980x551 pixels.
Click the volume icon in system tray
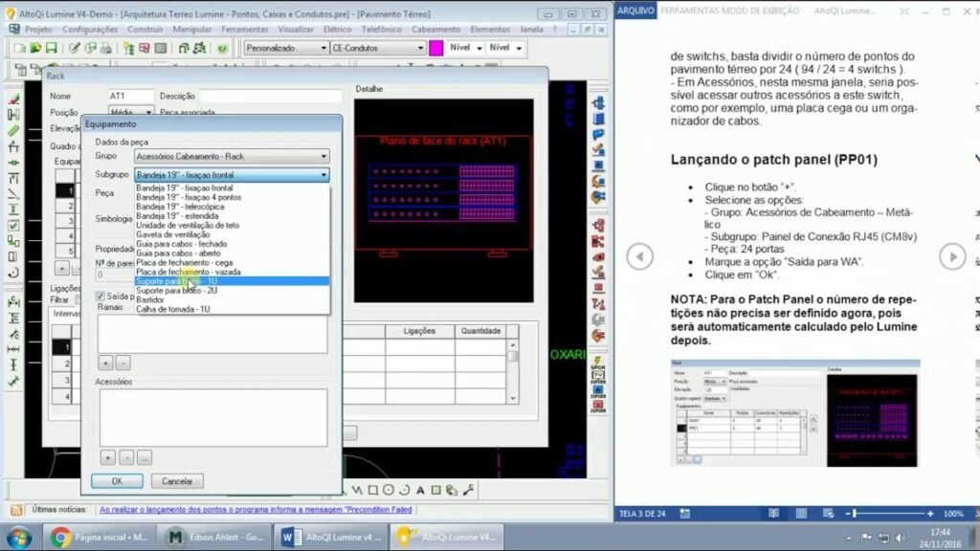click(x=900, y=538)
